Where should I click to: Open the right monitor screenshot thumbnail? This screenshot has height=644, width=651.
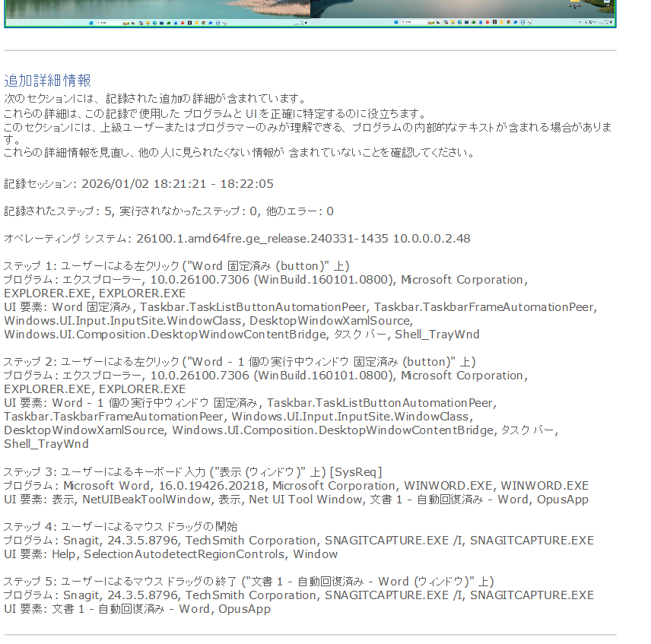point(462,11)
